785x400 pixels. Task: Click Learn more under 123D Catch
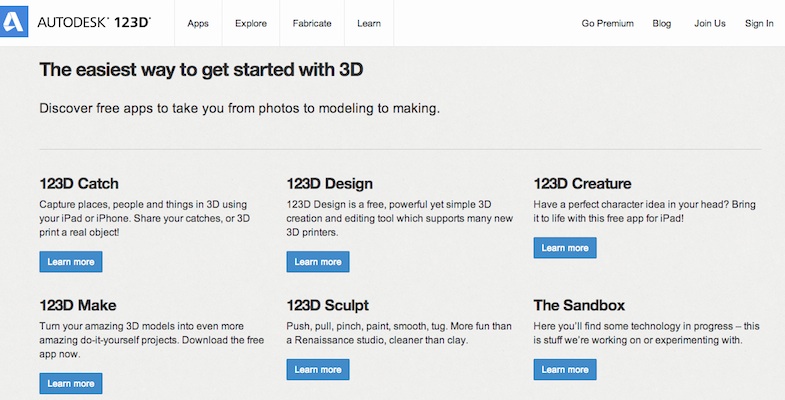pos(71,262)
